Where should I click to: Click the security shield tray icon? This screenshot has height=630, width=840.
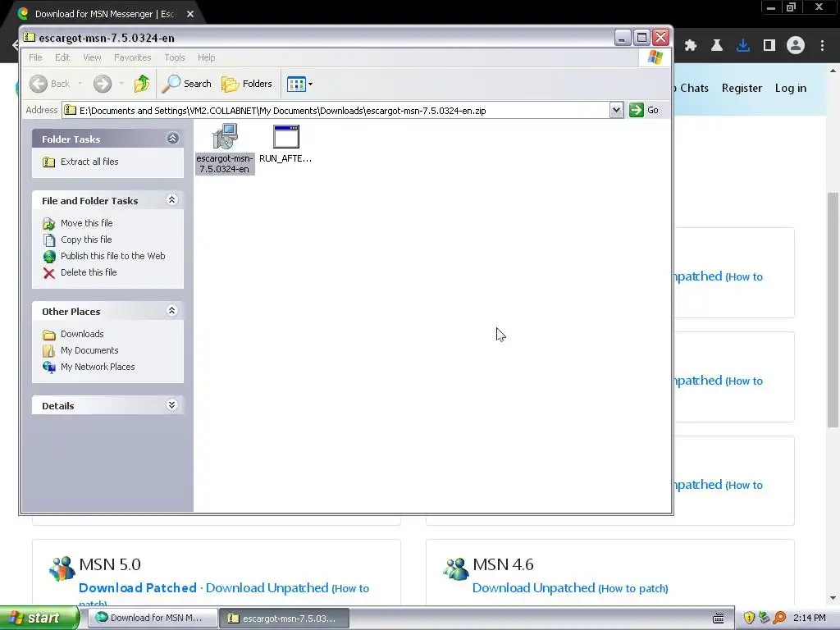coord(749,618)
